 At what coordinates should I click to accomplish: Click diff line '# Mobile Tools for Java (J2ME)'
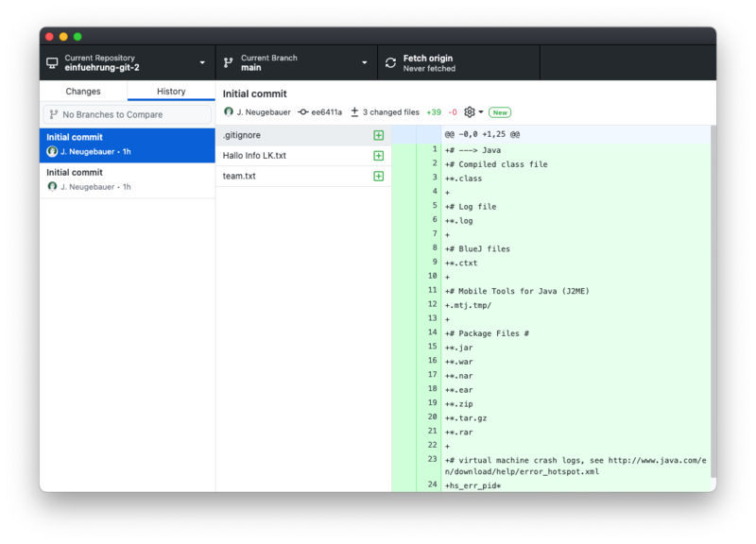pyautogui.click(x=517, y=291)
